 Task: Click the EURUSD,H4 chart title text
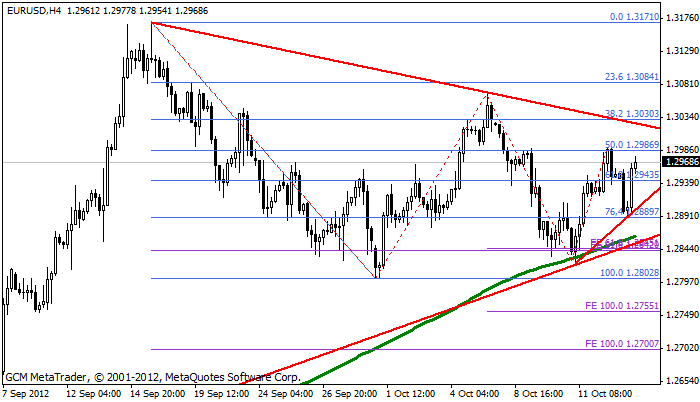coord(34,10)
